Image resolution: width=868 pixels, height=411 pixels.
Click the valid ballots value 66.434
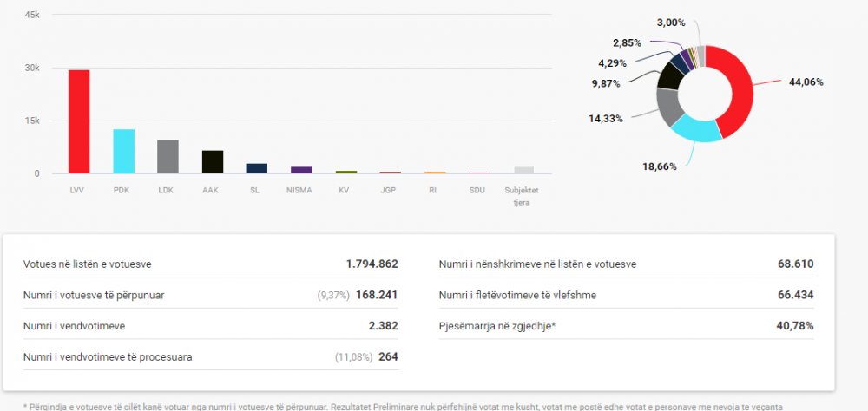pyautogui.click(x=795, y=296)
